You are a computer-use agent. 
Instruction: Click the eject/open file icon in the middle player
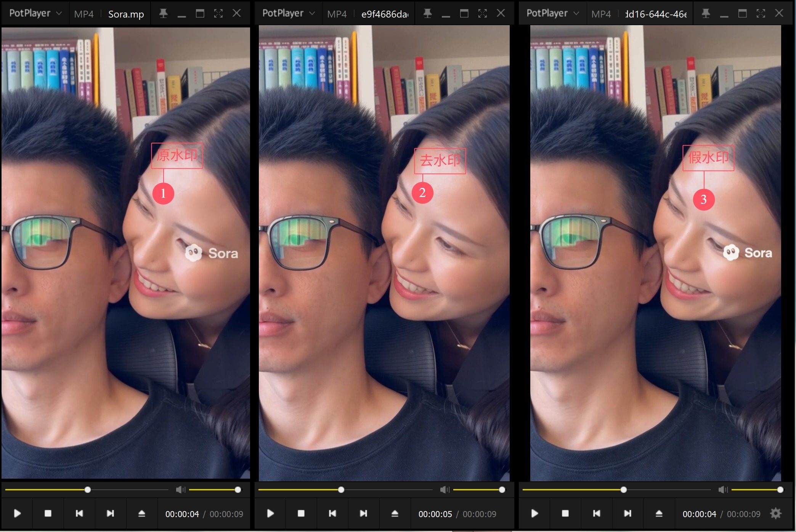395,513
